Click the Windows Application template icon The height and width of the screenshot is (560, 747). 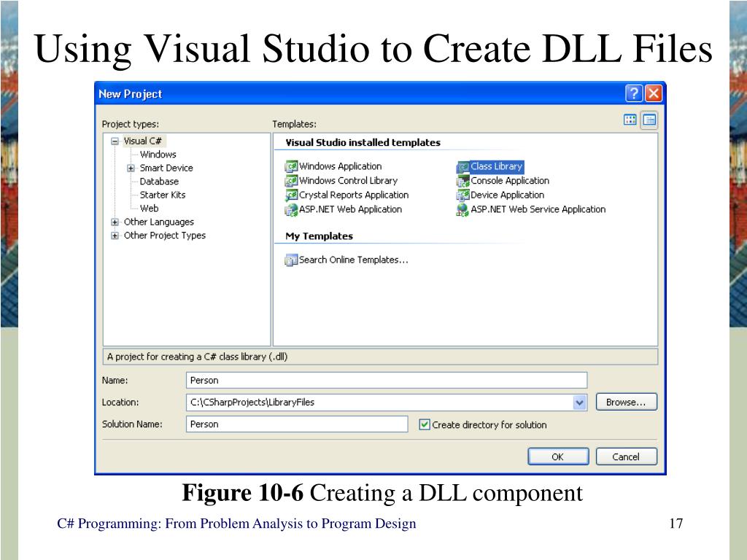pyautogui.click(x=291, y=167)
